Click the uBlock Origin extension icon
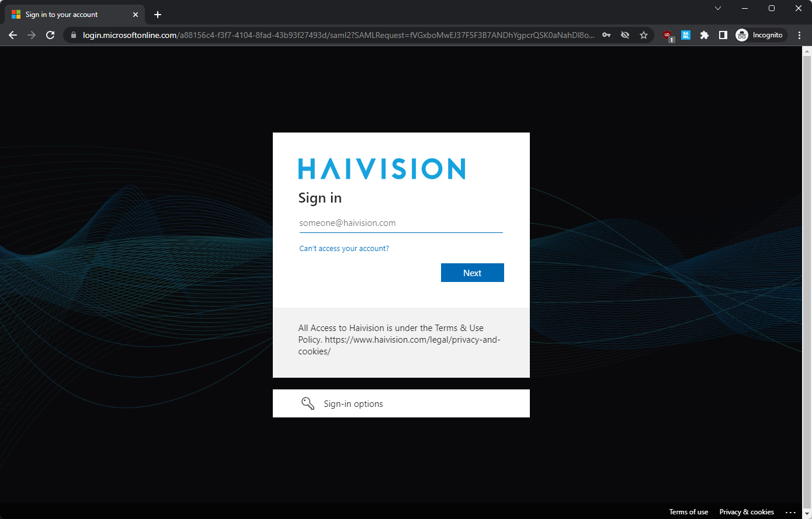The width and height of the screenshot is (812, 519). [x=668, y=35]
